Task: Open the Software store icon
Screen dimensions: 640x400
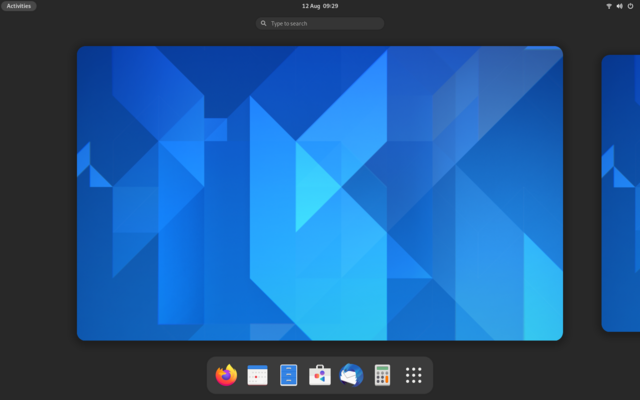Action: [x=320, y=375]
